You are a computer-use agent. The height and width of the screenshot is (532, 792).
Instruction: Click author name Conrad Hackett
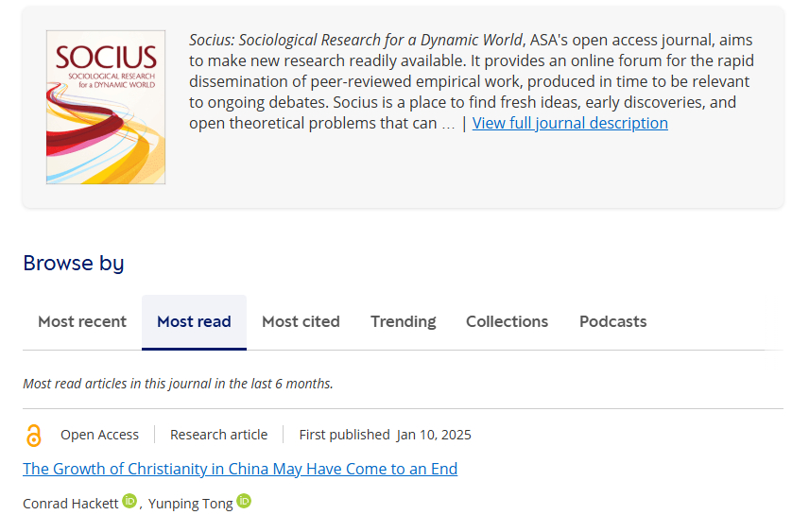tap(71, 503)
